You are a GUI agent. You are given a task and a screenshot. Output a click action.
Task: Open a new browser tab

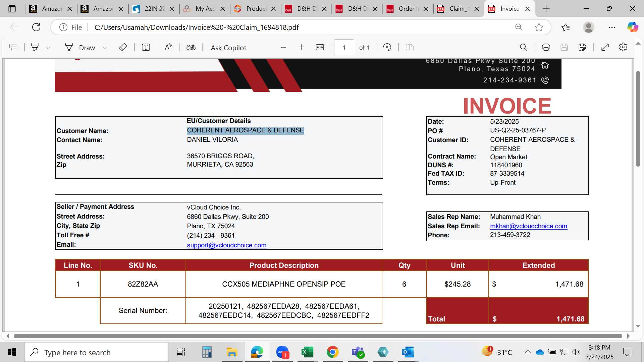pyautogui.click(x=546, y=9)
